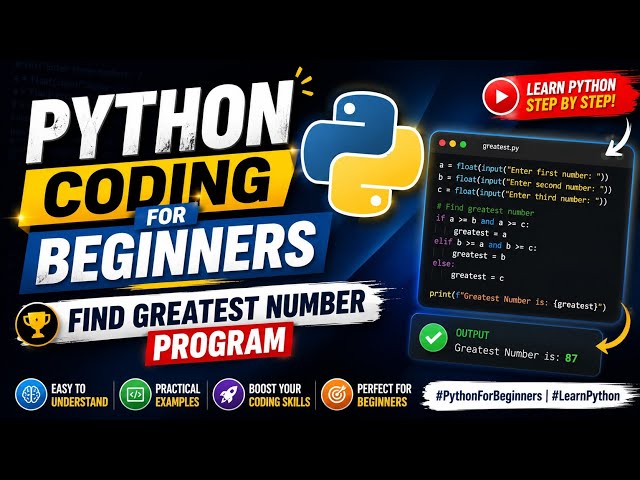Image resolution: width=640 pixels, height=480 pixels.
Task: Click the red dot in code window
Action: (442, 143)
